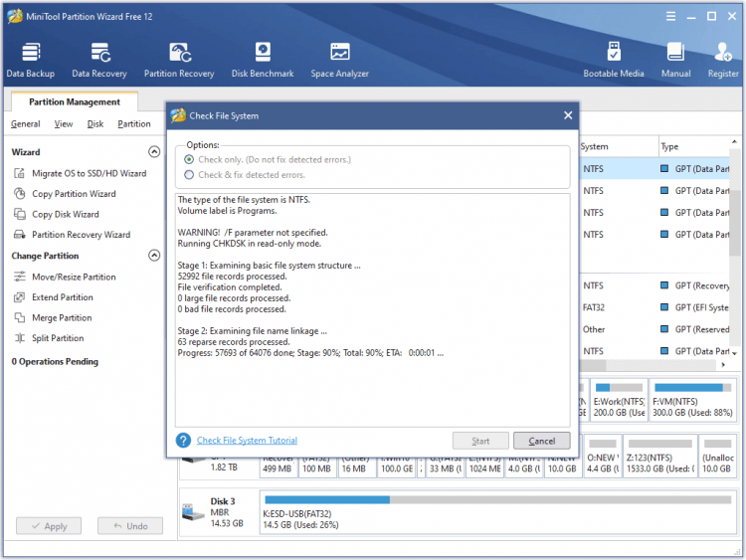This screenshot has width=746, height=560.
Task: Select Check & fix detected errors option
Action: pyautogui.click(x=189, y=175)
